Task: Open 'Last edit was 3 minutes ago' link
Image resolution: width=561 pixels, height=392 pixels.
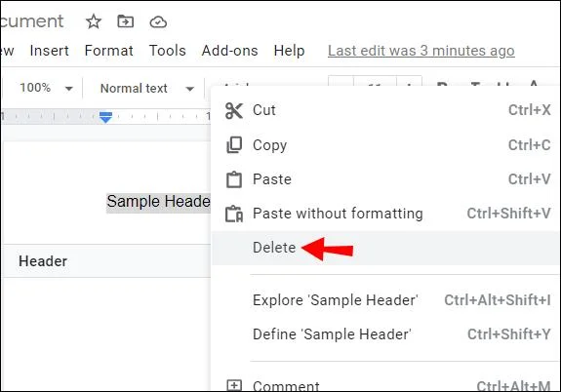Action: click(421, 51)
